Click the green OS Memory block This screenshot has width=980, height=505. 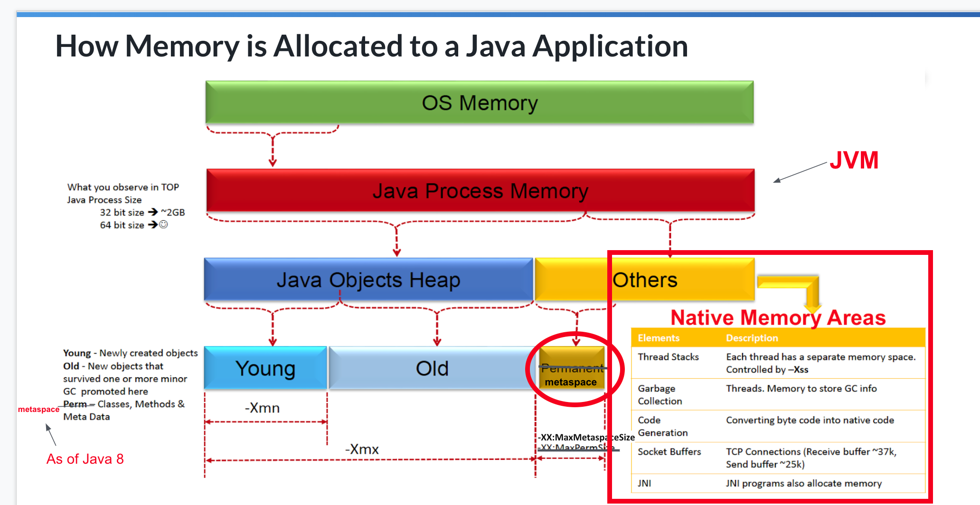click(480, 103)
